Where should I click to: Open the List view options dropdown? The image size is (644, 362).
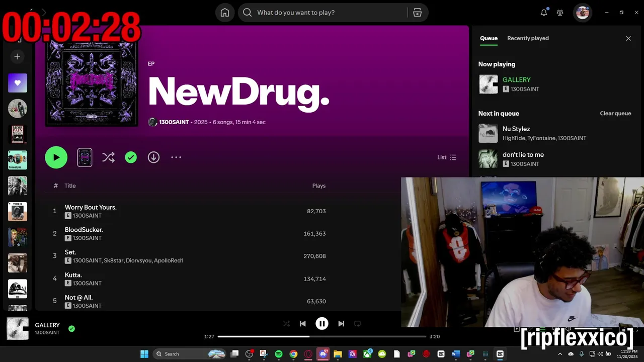click(x=447, y=157)
